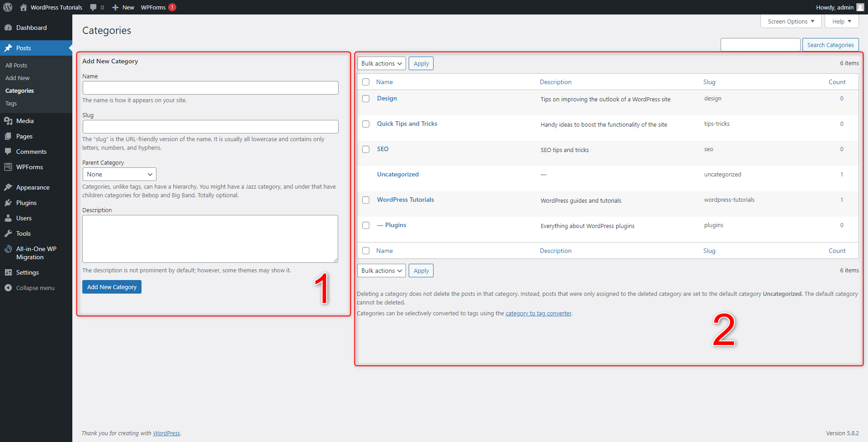868x442 pixels.
Task: Open the category to tag converter link
Action: click(538, 313)
